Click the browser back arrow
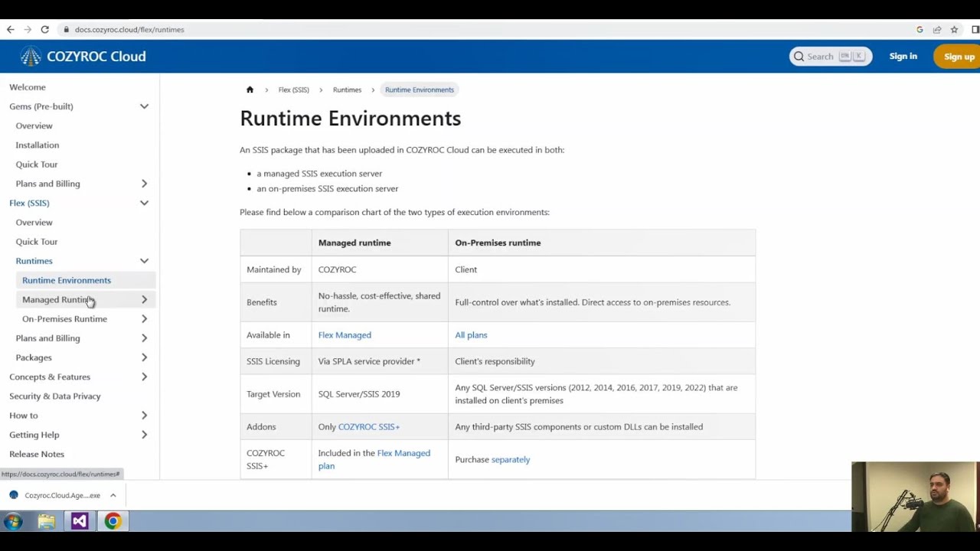The width and height of the screenshot is (980, 551). coord(10,29)
